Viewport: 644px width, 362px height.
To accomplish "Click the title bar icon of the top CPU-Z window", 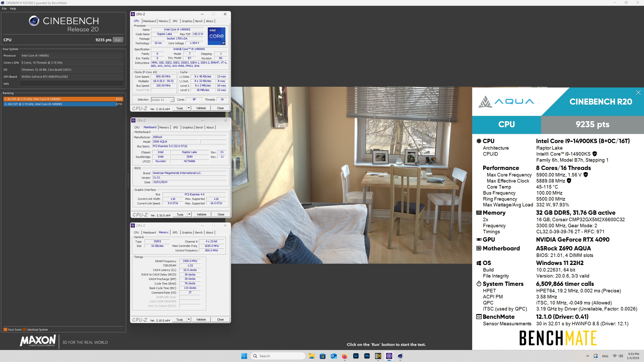I will coord(133,14).
